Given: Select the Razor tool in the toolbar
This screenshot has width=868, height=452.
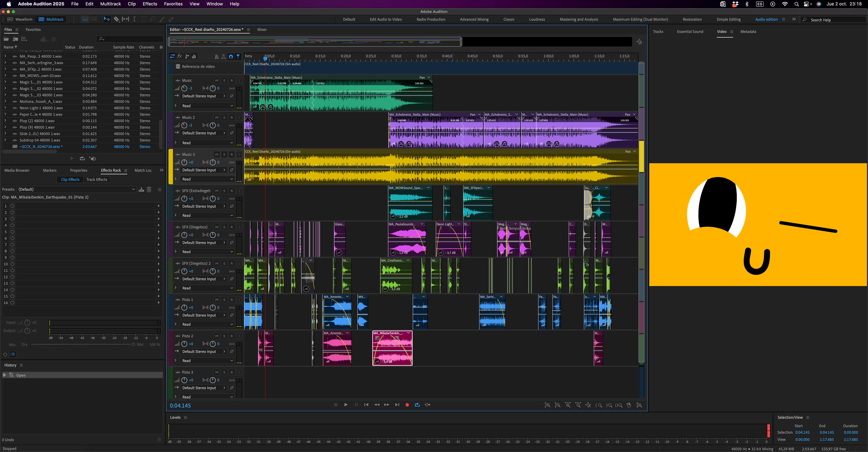Looking at the screenshot, I should (x=116, y=19).
